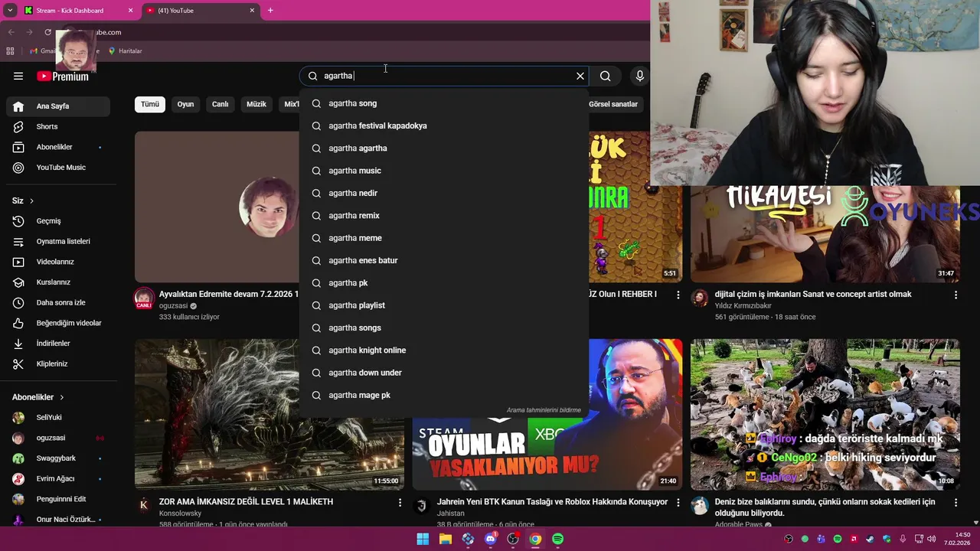Select the 'Görsel sanatlar' filter chip

pyautogui.click(x=613, y=104)
